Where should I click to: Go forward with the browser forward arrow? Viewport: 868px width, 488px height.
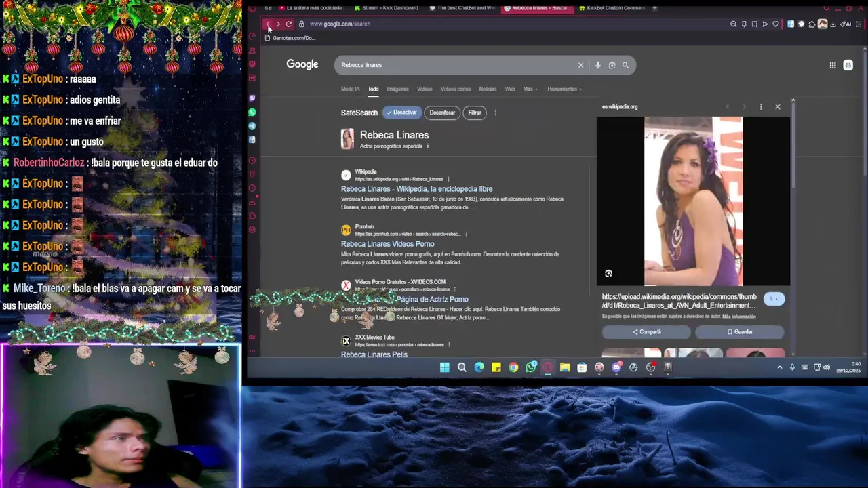click(278, 24)
